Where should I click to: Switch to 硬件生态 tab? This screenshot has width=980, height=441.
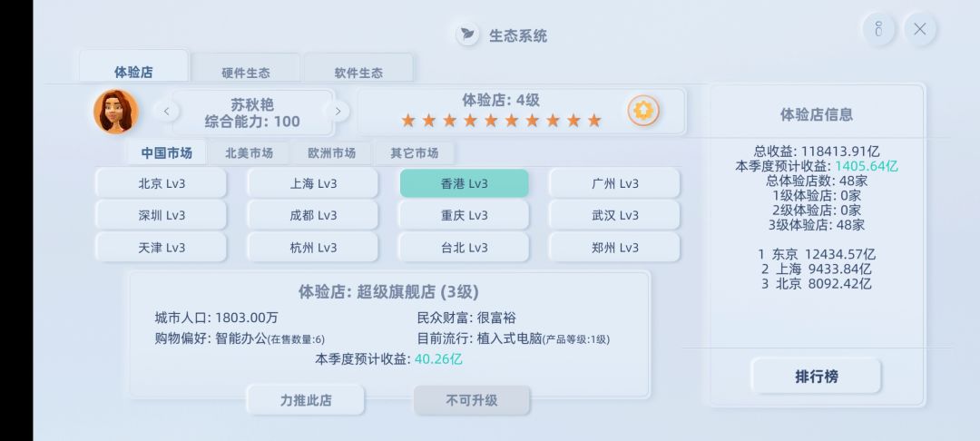[245, 73]
